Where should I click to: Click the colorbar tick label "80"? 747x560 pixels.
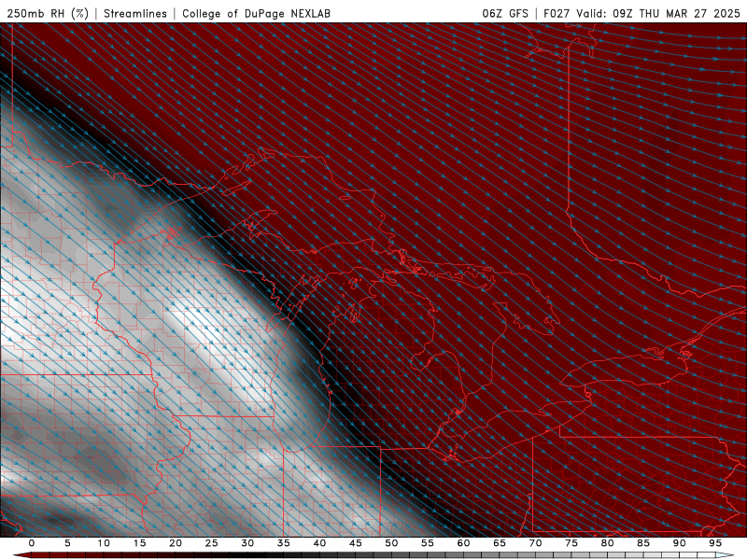608,543
